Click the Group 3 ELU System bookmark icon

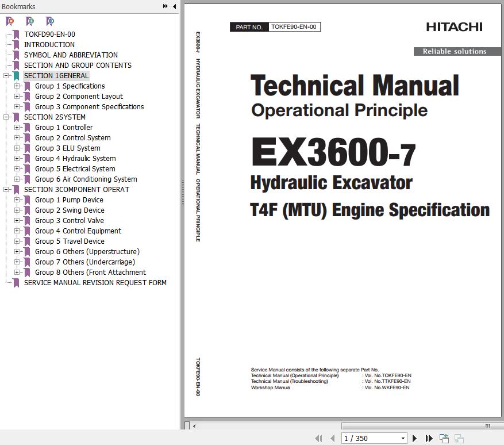coord(28,148)
